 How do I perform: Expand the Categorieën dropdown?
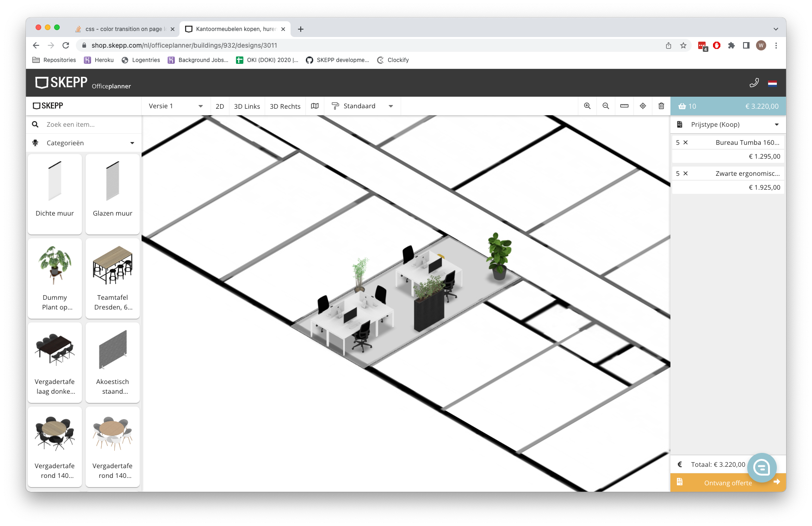click(84, 143)
